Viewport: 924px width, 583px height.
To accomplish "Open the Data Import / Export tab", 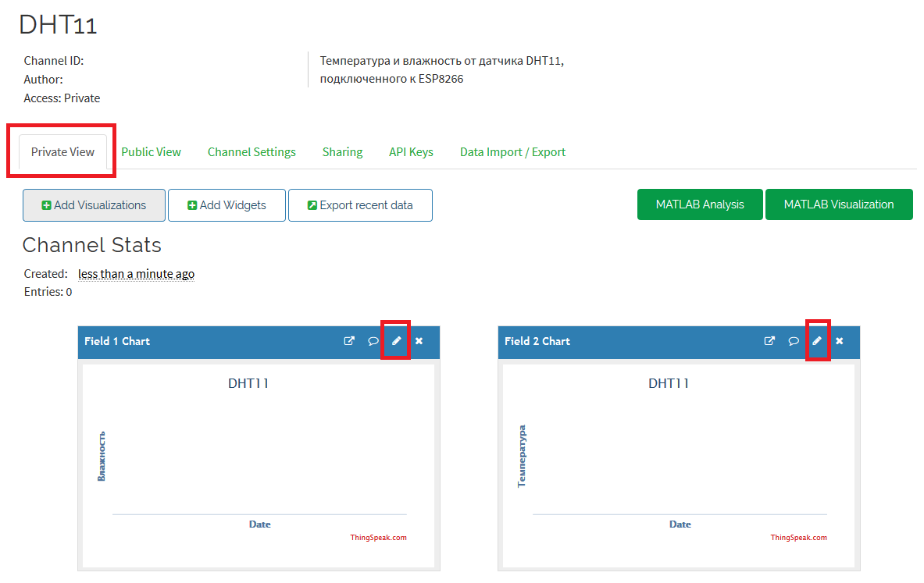I will click(512, 152).
